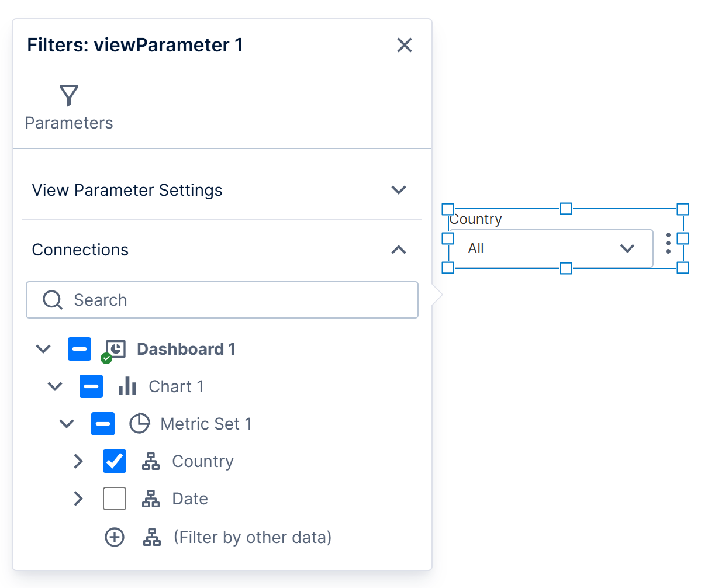The width and height of the screenshot is (701, 588).
Task: Open the Country All dropdown
Action: 551,248
